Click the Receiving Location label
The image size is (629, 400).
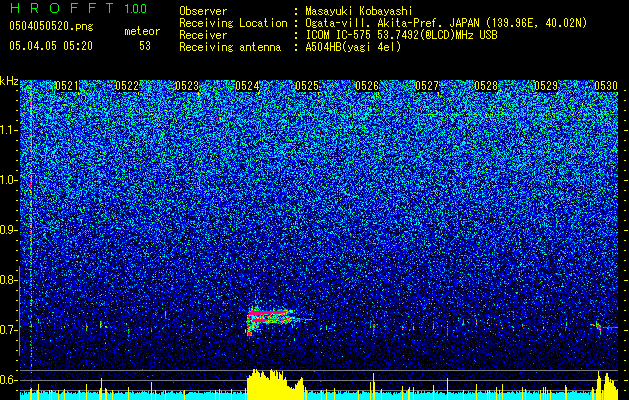[x=233, y=23]
